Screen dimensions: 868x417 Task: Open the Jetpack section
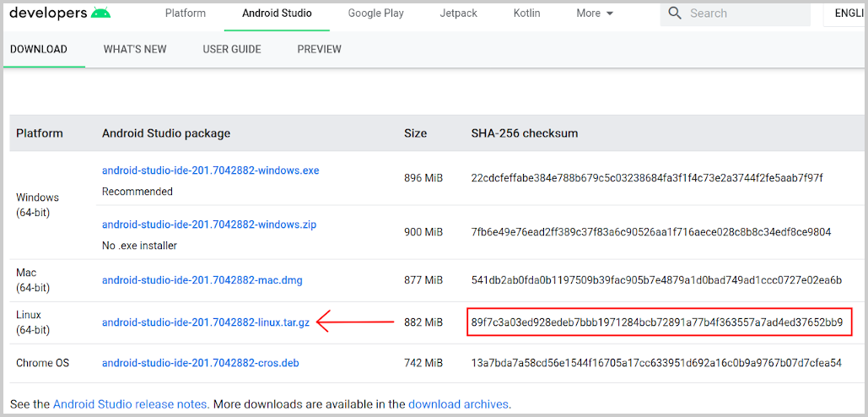tap(458, 14)
